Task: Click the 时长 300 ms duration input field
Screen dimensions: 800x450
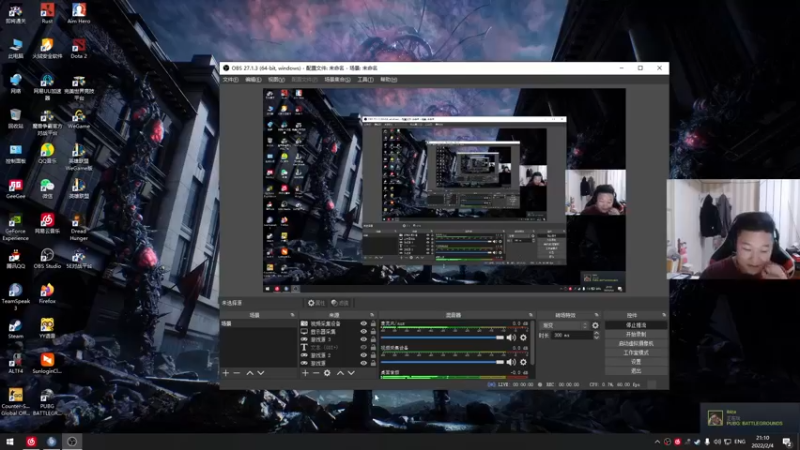Action: tap(572, 335)
